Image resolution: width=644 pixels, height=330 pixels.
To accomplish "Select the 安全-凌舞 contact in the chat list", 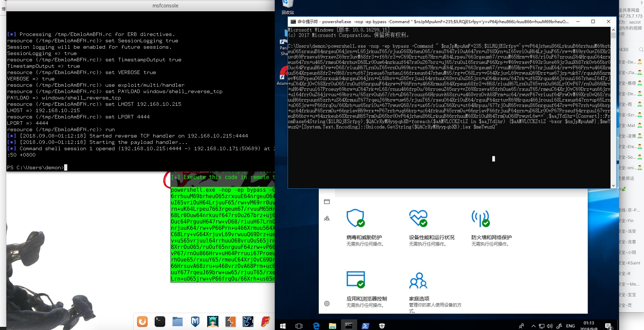I will pyautogui.click(x=631, y=136).
